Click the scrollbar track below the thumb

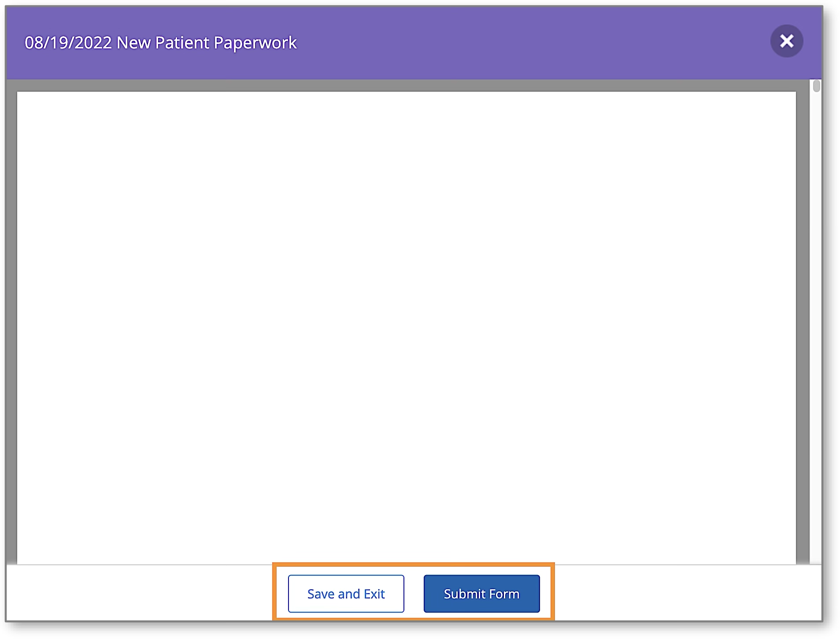point(816,308)
